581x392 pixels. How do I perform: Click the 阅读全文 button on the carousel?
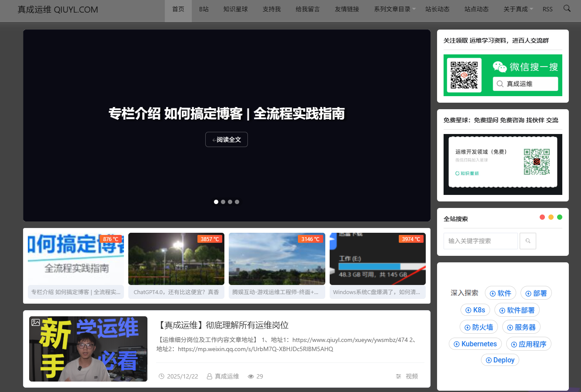tap(226, 140)
